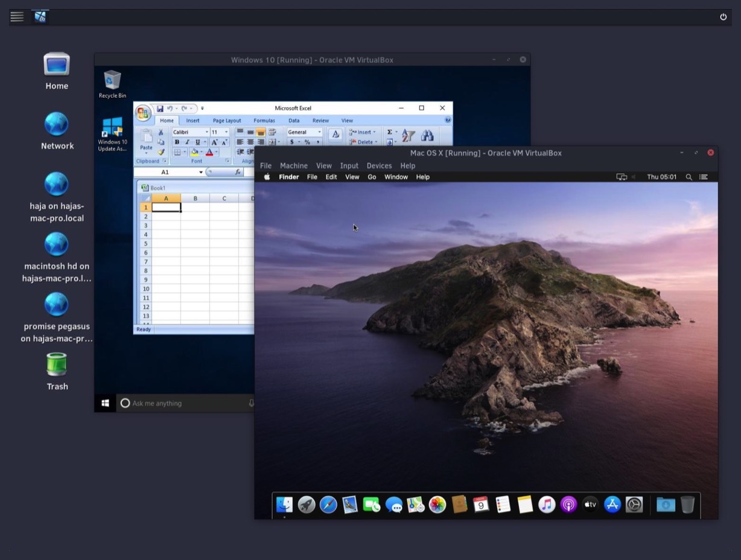Toggle Italic formatting in Excel
The height and width of the screenshot is (560, 741).
coord(187,142)
